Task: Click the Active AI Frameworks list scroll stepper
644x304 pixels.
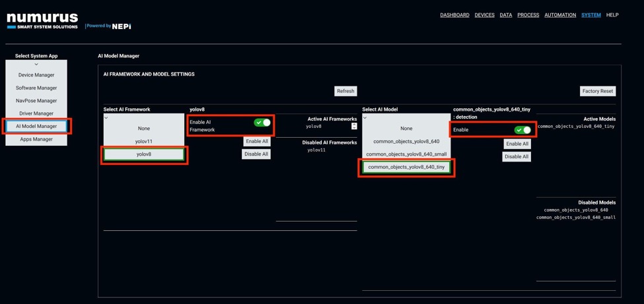Action: coord(354,126)
